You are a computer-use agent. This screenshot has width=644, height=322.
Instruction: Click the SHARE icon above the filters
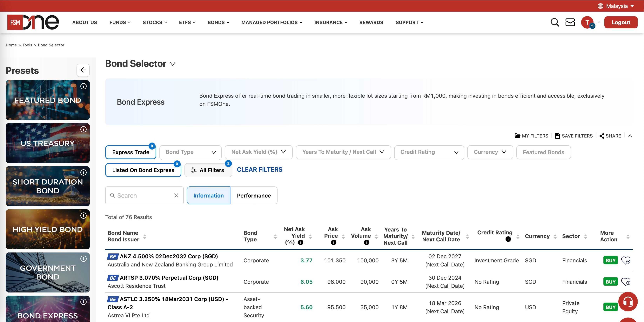(x=602, y=136)
